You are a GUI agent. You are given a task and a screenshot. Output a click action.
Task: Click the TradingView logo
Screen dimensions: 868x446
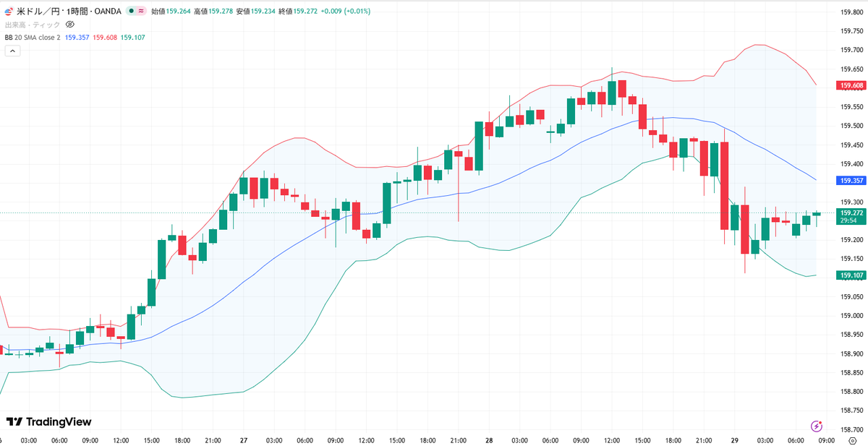click(x=49, y=421)
